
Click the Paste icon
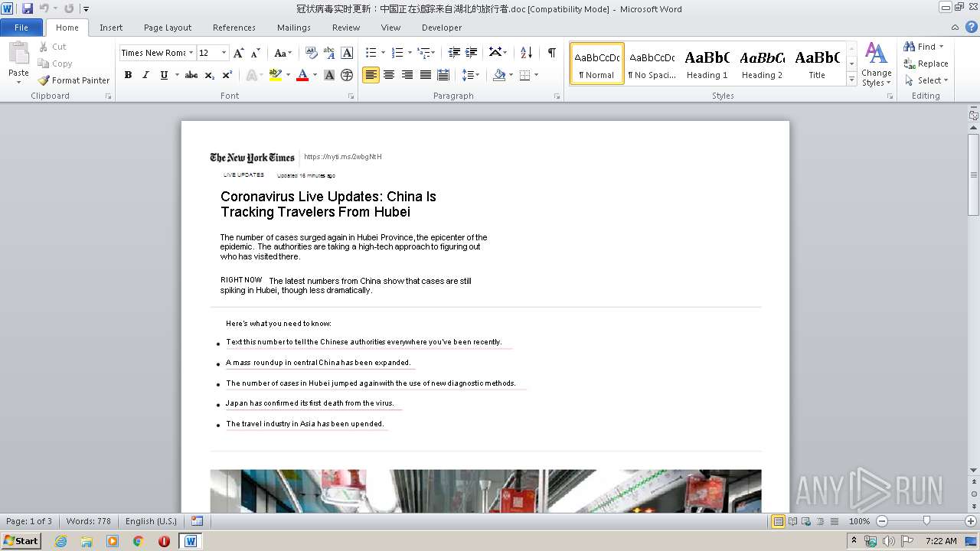[x=18, y=54]
